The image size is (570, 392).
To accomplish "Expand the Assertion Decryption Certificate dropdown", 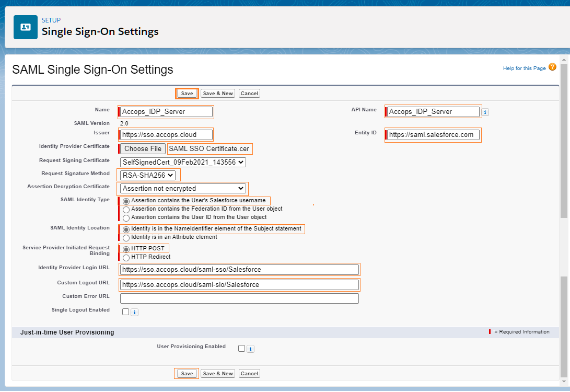I will (x=183, y=188).
